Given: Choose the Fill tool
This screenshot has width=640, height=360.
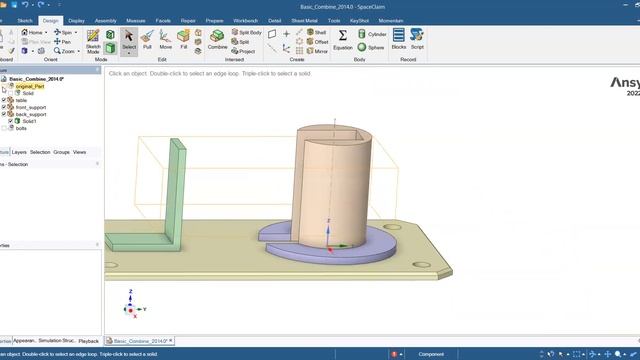Looking at the screenshot, I should click(183, 40).
